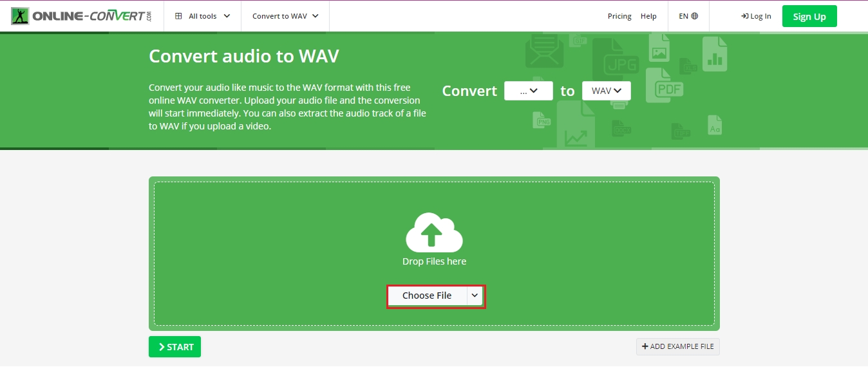
Task: Expand the source format dropdown
Action: point(528,91)
